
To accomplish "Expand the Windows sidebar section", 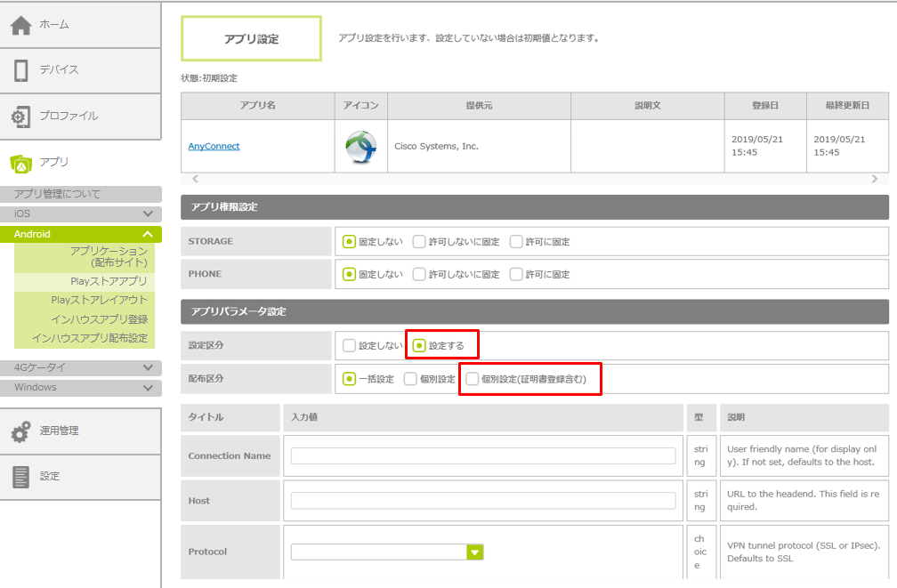I will point(148,388).
